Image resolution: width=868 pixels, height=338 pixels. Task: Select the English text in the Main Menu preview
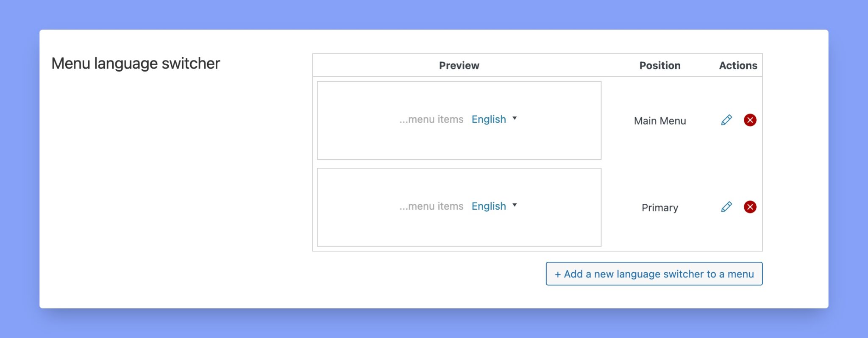pyautogui.click(x=489, y=119)
